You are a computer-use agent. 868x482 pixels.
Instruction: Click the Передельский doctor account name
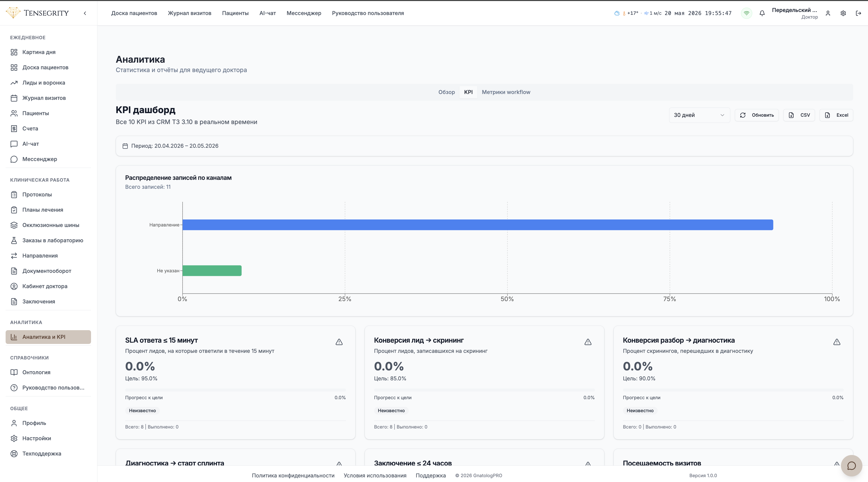tap(795, 10)
